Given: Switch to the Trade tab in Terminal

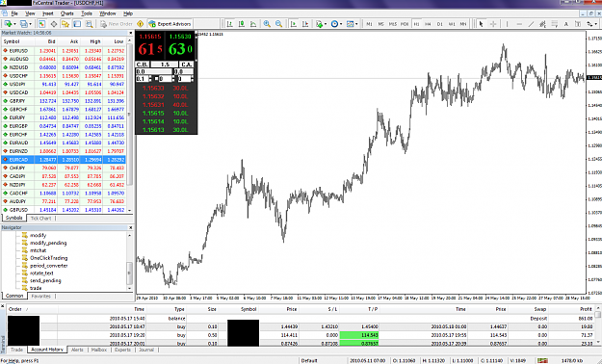Looking at the screenshot, I should coord(17,350).
